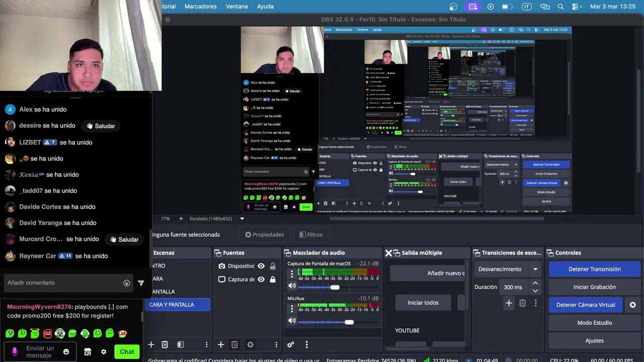Add a new scene with plus icon

coord(151,344)
